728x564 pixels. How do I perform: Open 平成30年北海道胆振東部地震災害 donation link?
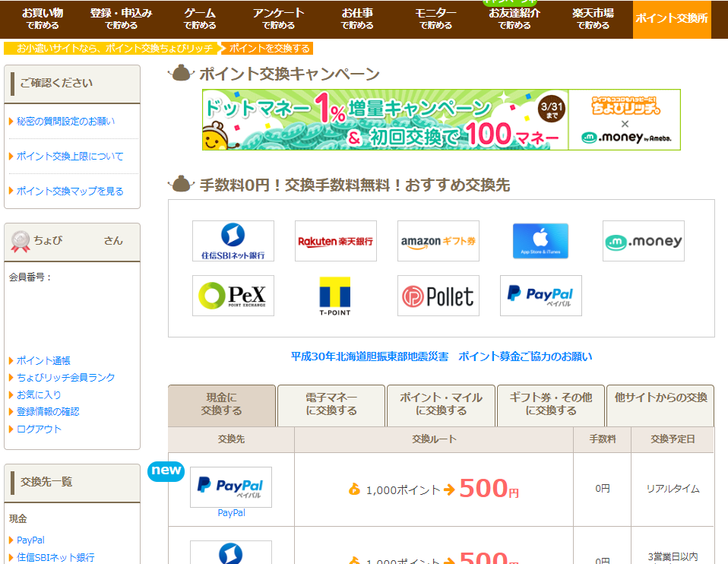[x=442, y=356]
